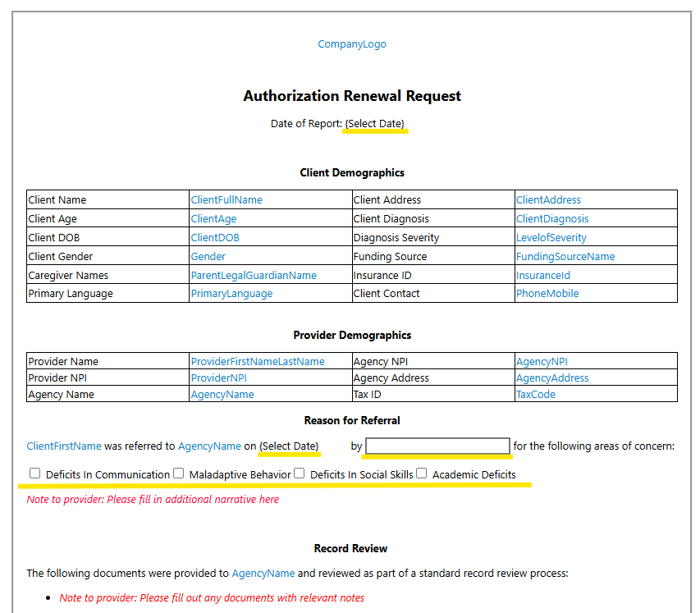700x613 pixels.
Task: Click the ProviderFirstNameLastName placeholder
Action: pyautogui.click(x=258, y=362)
